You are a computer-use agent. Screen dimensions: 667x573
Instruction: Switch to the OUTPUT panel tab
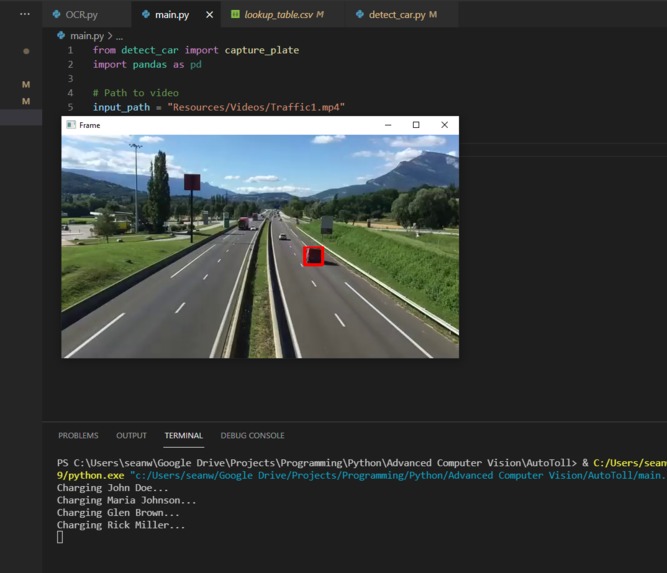[x=131, y=436]
